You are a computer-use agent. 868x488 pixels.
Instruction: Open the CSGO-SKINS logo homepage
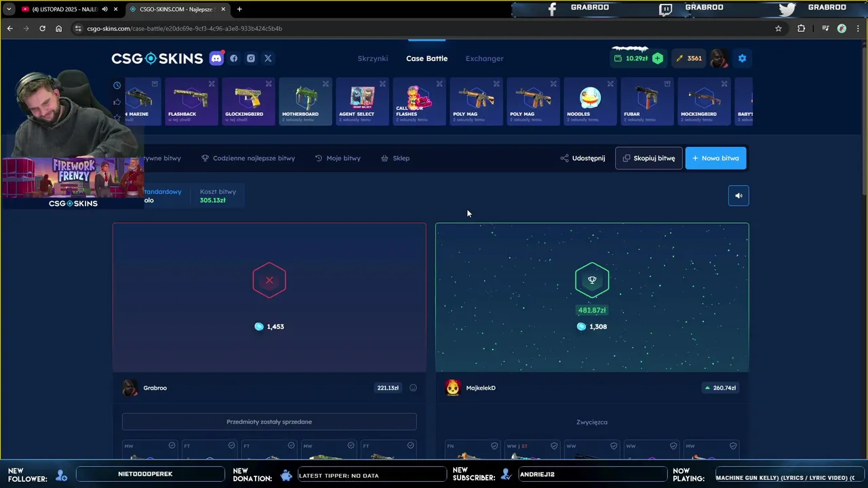click(157, 58)
